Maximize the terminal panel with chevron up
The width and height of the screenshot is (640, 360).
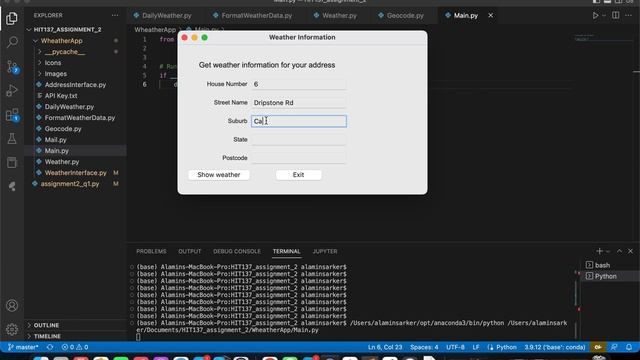coord(619,251)
